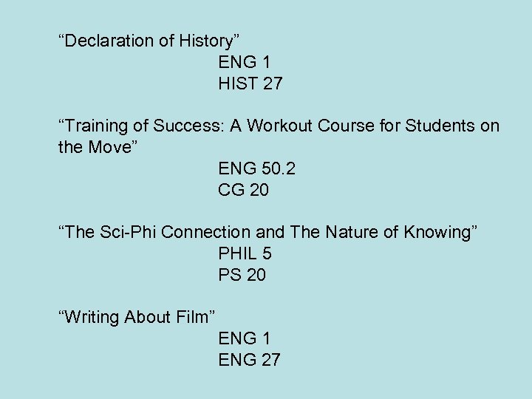Click the PS 20 course line
The height and width of the screenshot is (399, 532).
tap(242, 275)
